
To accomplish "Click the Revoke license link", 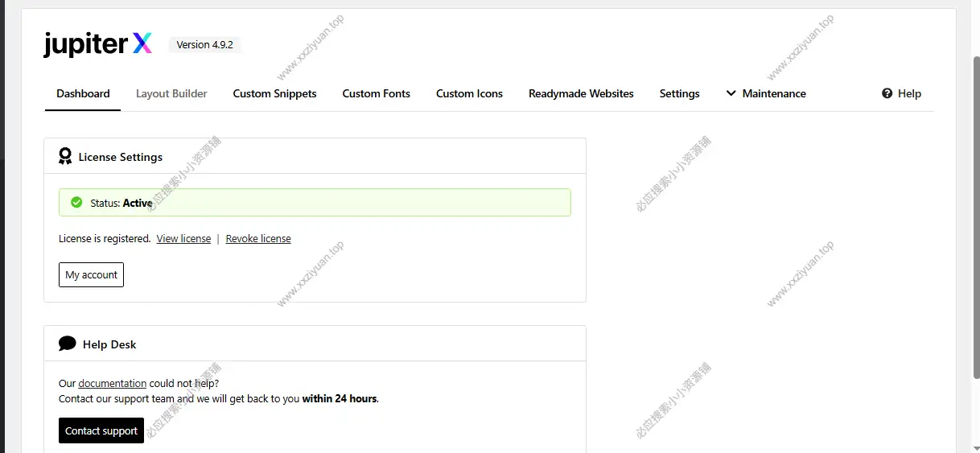I will 258,239.
